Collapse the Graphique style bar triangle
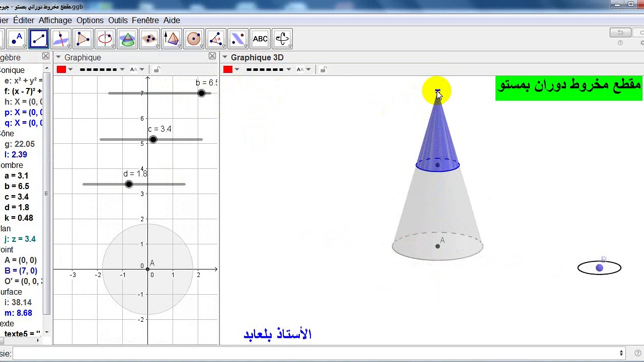The height and width of the screenshot is (362, 644). coord(58,57)
